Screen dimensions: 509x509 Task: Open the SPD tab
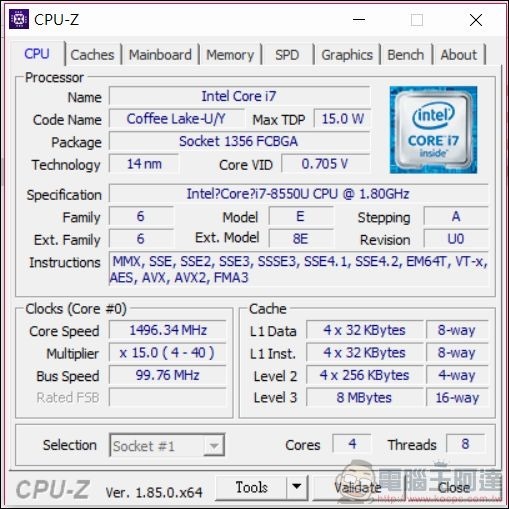pos(287,55)
